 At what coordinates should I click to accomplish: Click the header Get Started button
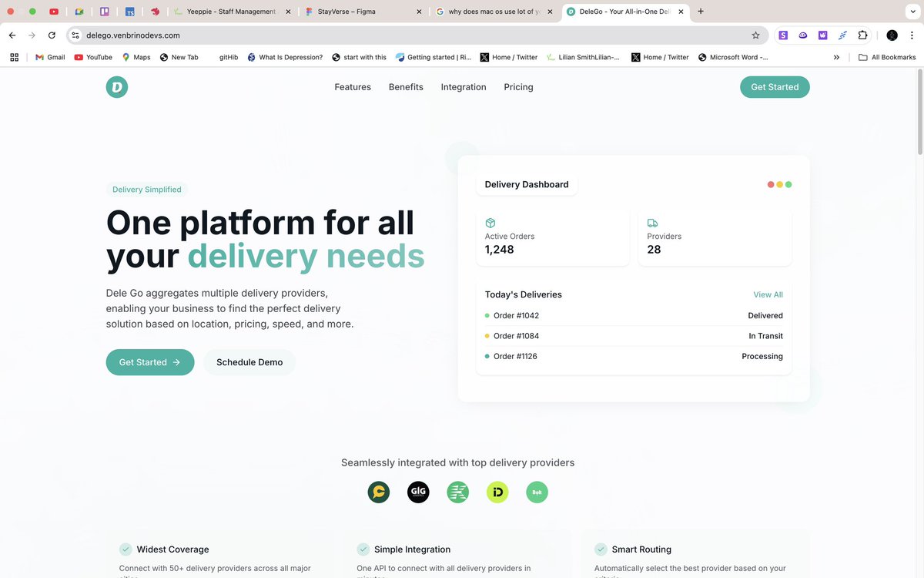[775, 87]
